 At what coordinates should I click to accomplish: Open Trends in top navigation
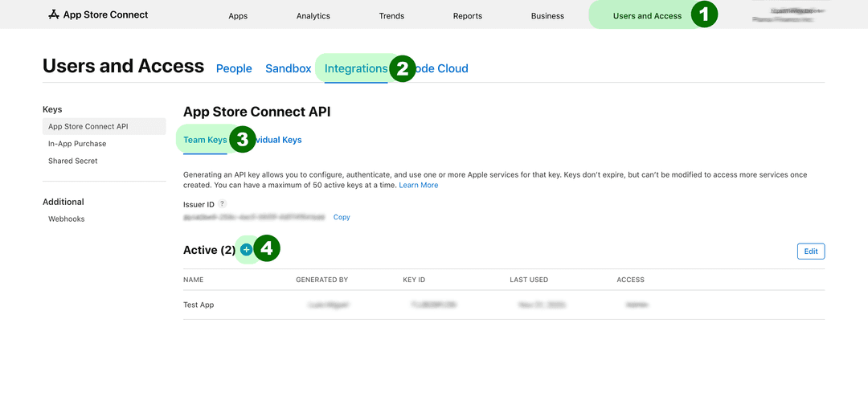tap(391, 16)
